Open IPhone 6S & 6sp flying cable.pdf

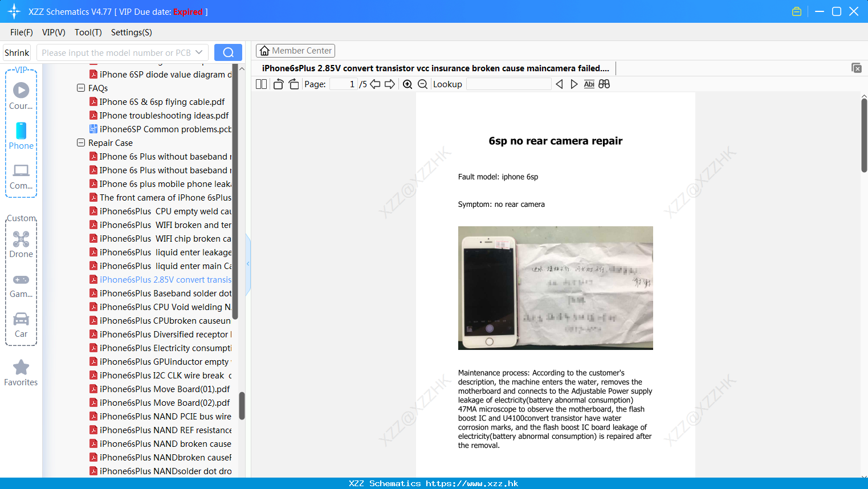(157, 101)
